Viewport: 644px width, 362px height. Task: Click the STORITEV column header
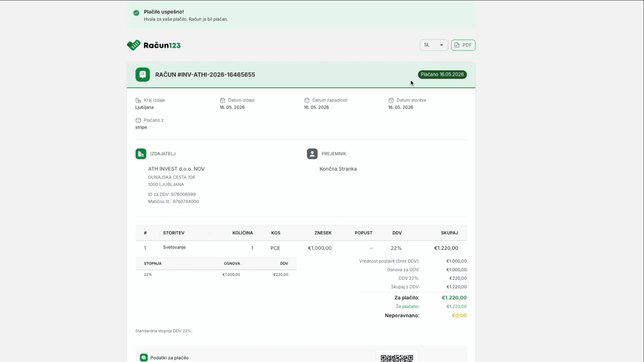(174, 233)
